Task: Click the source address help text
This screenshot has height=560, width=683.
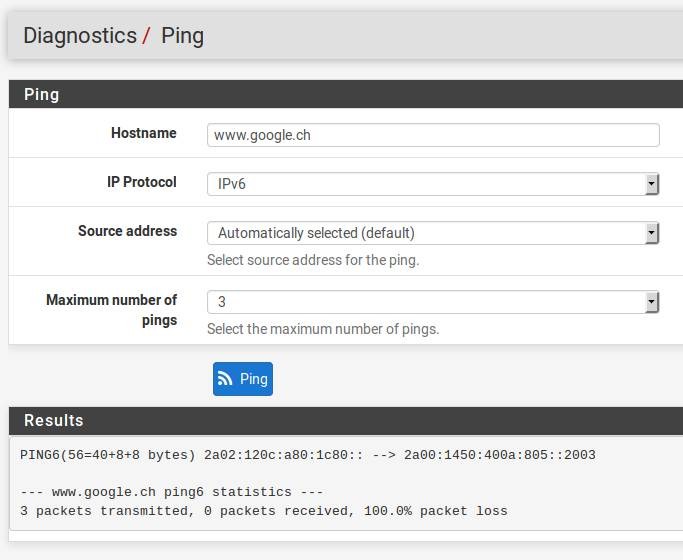Action: (x=313, y=260)
